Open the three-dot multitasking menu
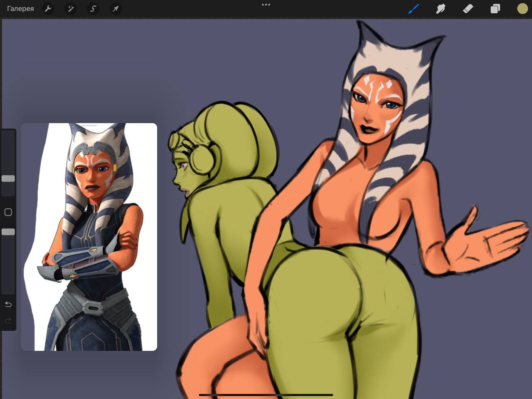532x399 pixels. [266, 5]
